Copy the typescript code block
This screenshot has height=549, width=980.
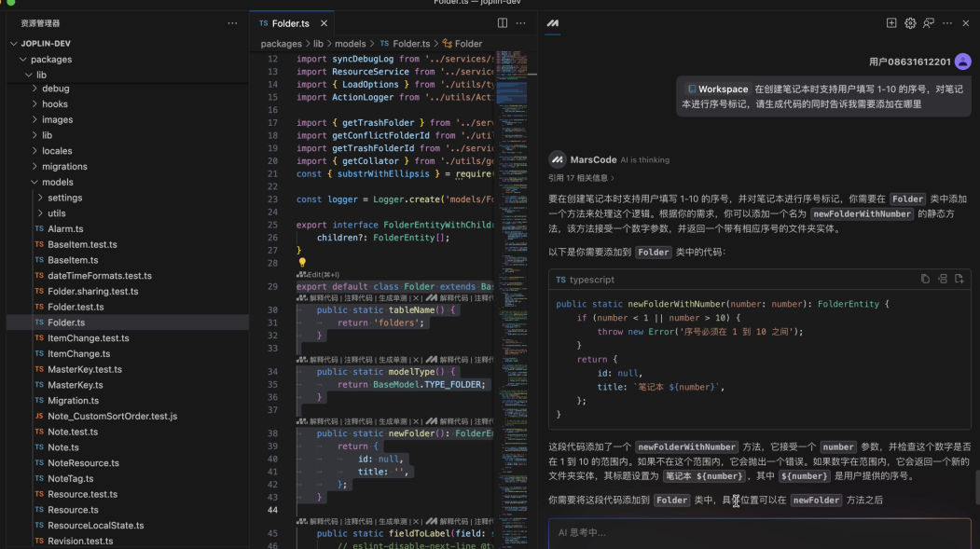[x=925, y=279]
